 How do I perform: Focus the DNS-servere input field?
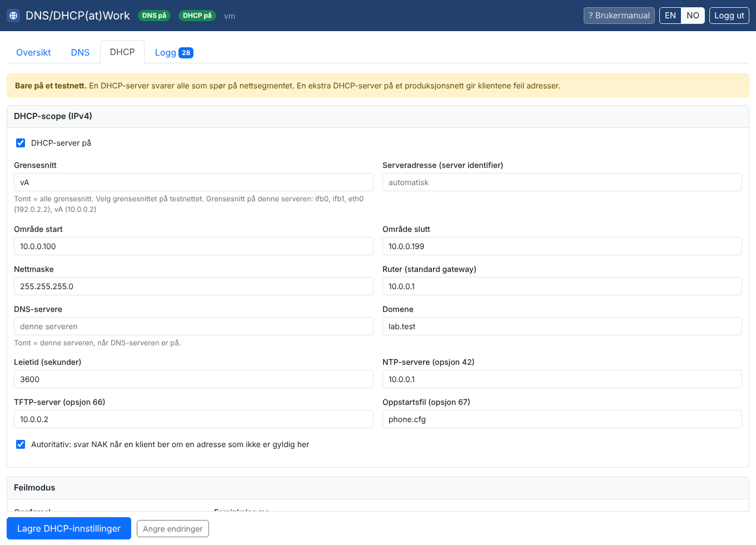click(193, 326)
